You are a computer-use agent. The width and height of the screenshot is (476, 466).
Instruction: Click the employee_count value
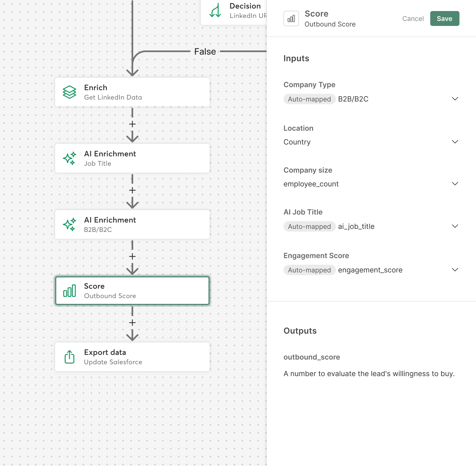pyautogui.click(x=311, y=184)
